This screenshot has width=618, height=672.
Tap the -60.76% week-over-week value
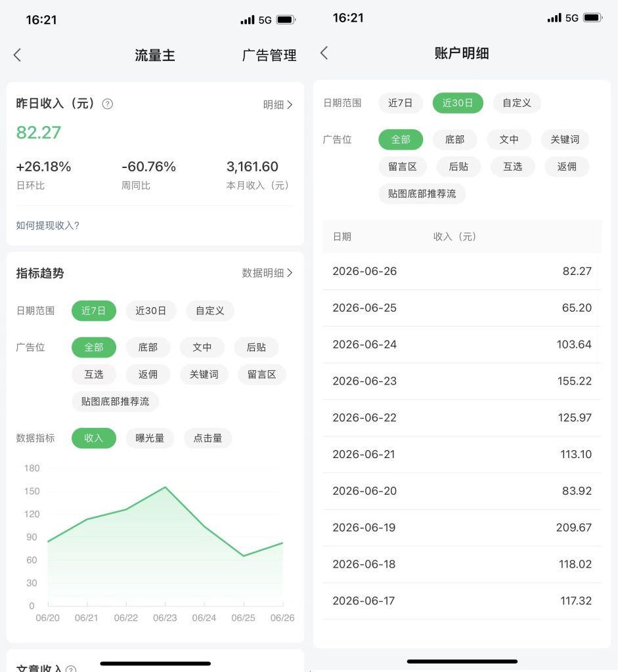click(x=148, y=166)
